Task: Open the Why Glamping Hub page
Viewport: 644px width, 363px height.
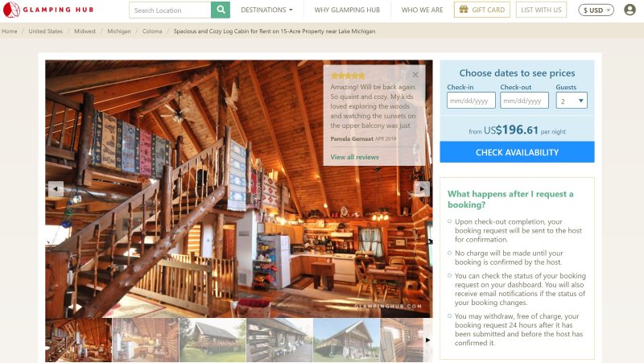Action: tap(347, 10)
